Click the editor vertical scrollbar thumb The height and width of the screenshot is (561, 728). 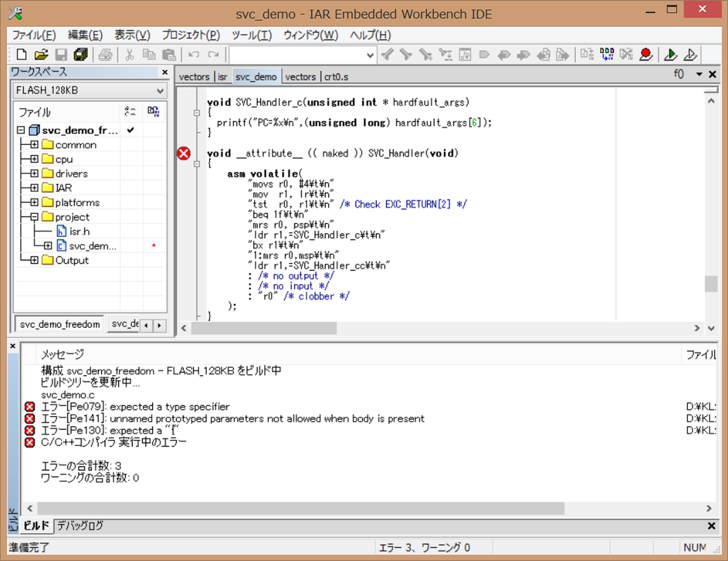coord(711,284)
